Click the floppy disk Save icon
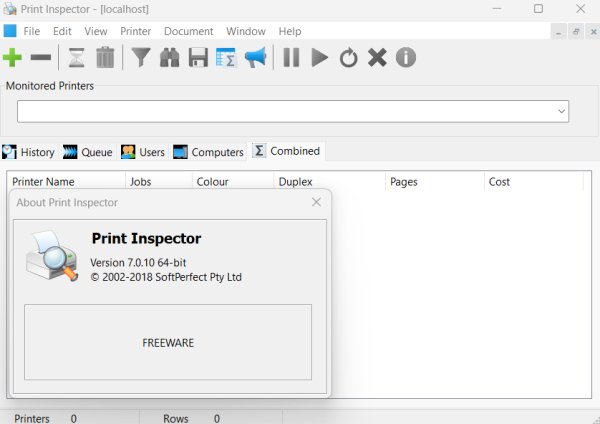Viewport: 600px width, 424px height. point(198,58)
